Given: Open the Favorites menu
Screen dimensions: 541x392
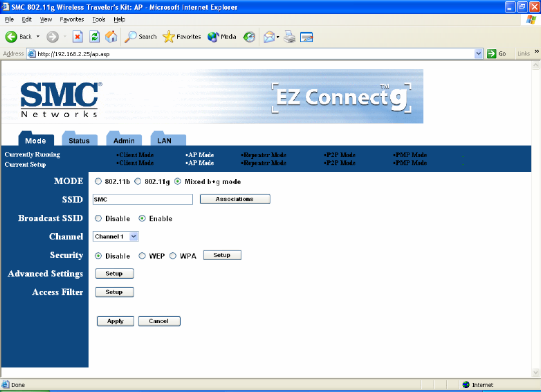Looking at the screenshot, I should (72, 19).
